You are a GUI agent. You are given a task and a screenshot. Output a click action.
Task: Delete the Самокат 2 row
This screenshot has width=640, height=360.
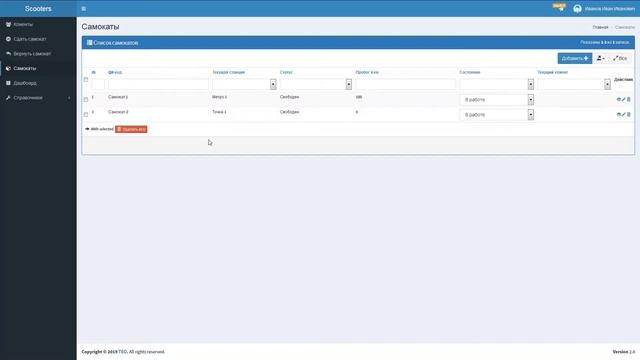click(x=629, y=115)
